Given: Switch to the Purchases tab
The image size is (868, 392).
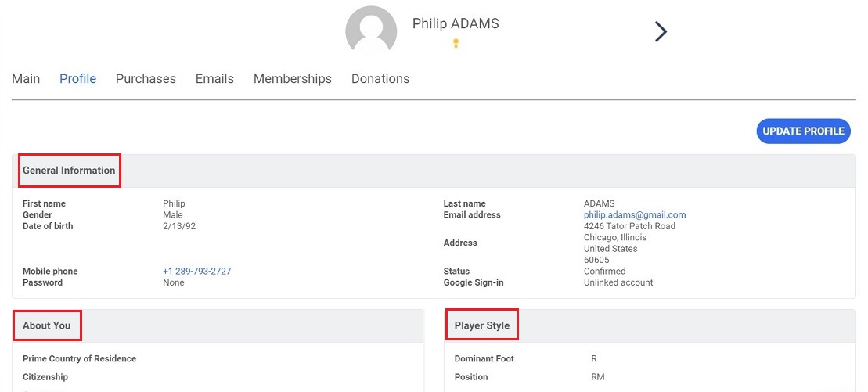Looking at the screenshot, I should pyautogui.click(x=146, y=78).
